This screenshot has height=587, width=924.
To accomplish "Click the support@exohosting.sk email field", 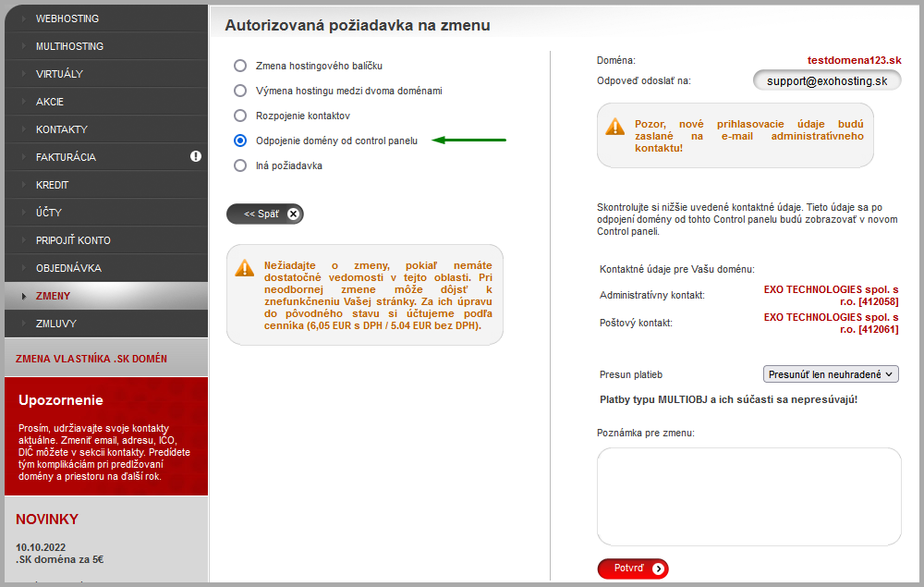I will point(828,80).
